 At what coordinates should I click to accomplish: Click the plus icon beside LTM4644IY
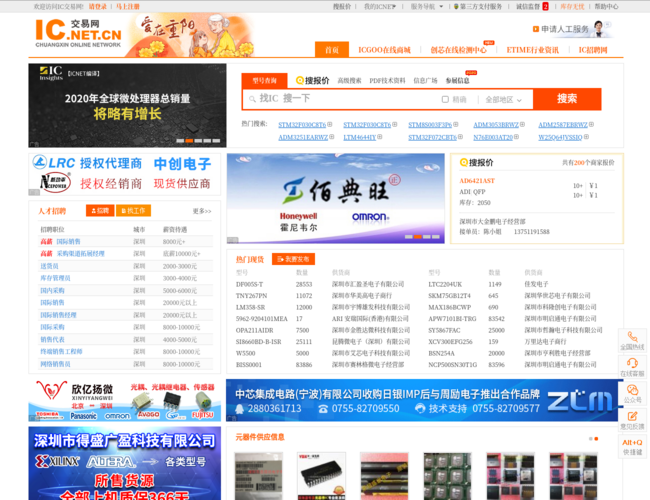[x=379, y=137]
